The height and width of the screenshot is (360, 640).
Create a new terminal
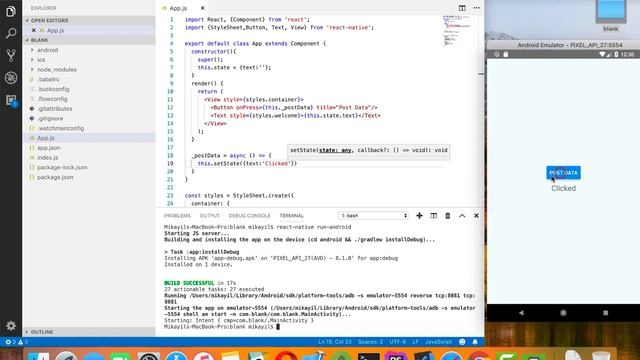click(x=419, y=216)
